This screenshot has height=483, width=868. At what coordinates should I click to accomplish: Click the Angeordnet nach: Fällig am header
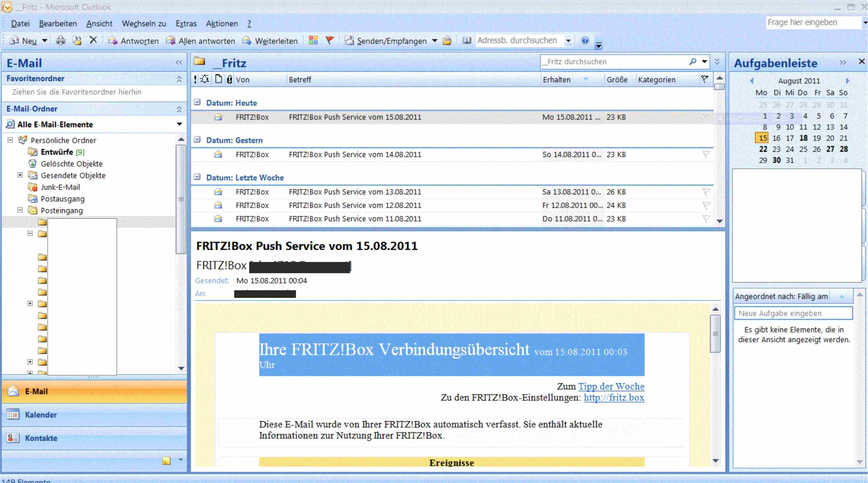point(781,296)
